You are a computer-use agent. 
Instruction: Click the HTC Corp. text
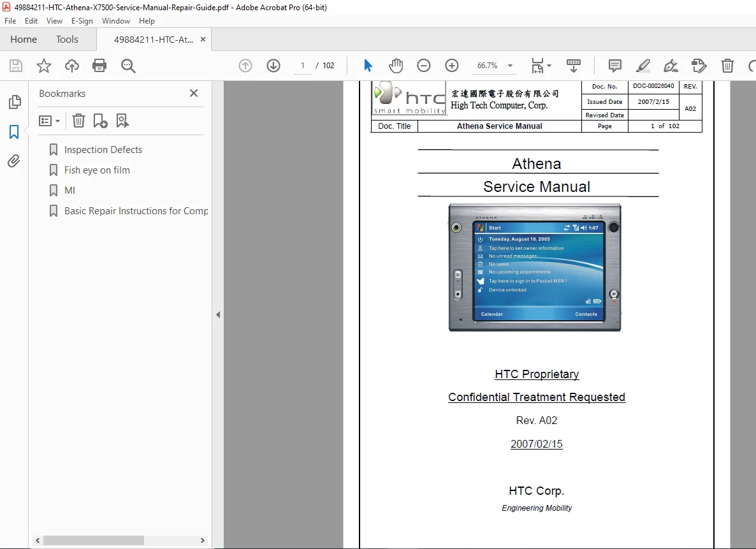(x=537, y=490)
